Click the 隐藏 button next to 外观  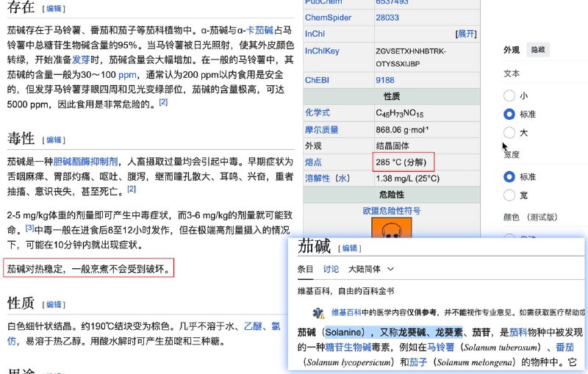(x=538, y=50)
